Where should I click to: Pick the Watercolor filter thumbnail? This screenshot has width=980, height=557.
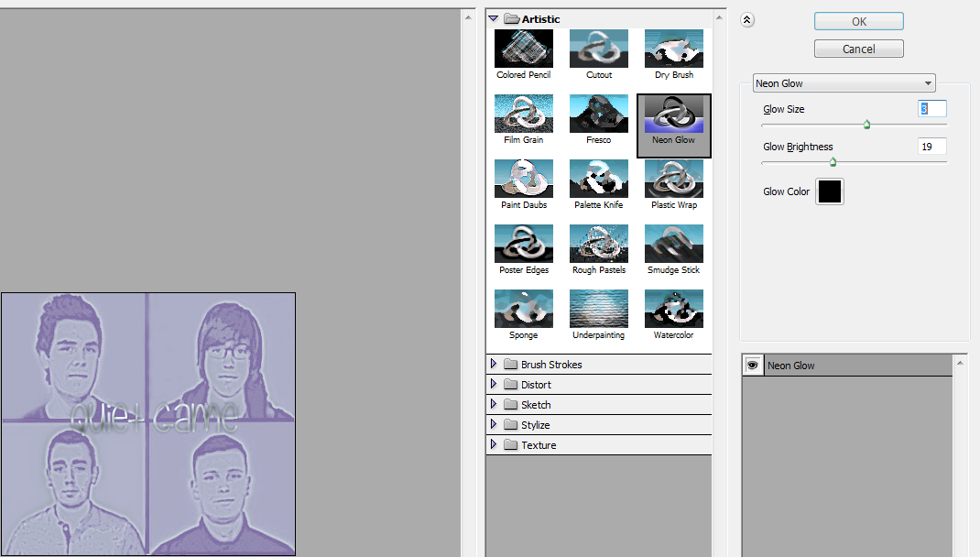point(674,309)
